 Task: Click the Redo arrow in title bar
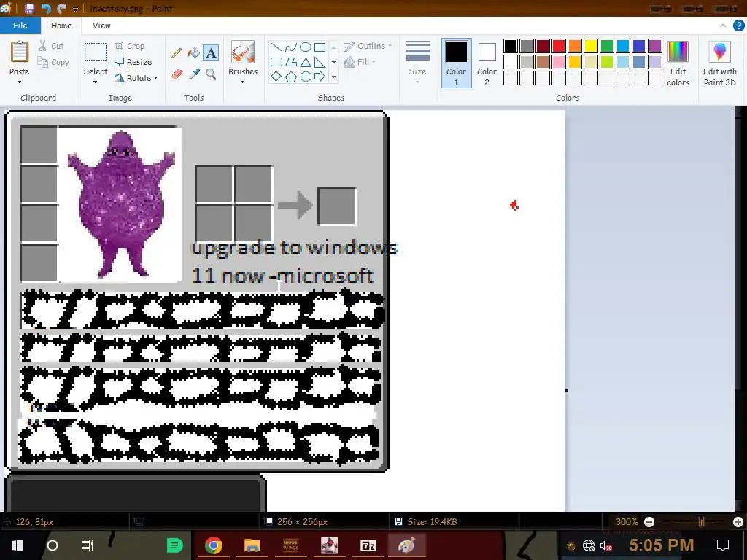(61, 8)
